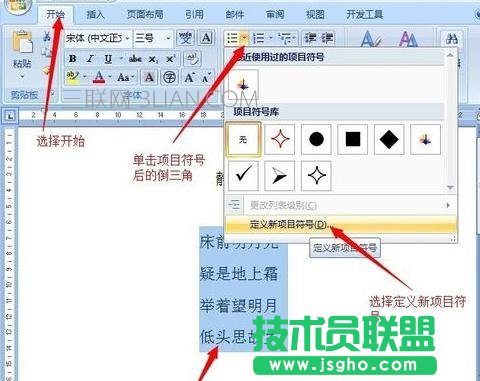This screenshot has height=381, width=480.
Task: Click the Strikethrough abc icon
Action: [135, 59]
